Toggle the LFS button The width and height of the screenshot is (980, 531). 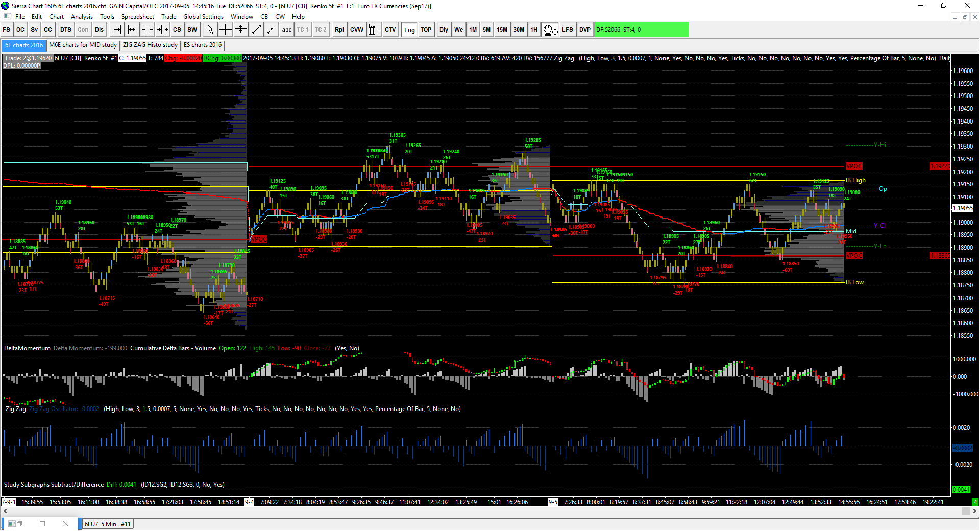tap(568, 30)
